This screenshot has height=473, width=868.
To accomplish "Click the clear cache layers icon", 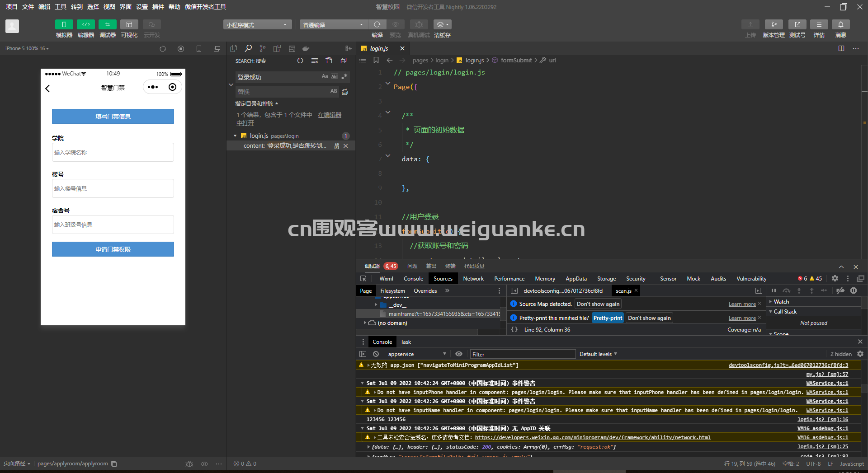I will pyautogui.click(x=442, y=24).
